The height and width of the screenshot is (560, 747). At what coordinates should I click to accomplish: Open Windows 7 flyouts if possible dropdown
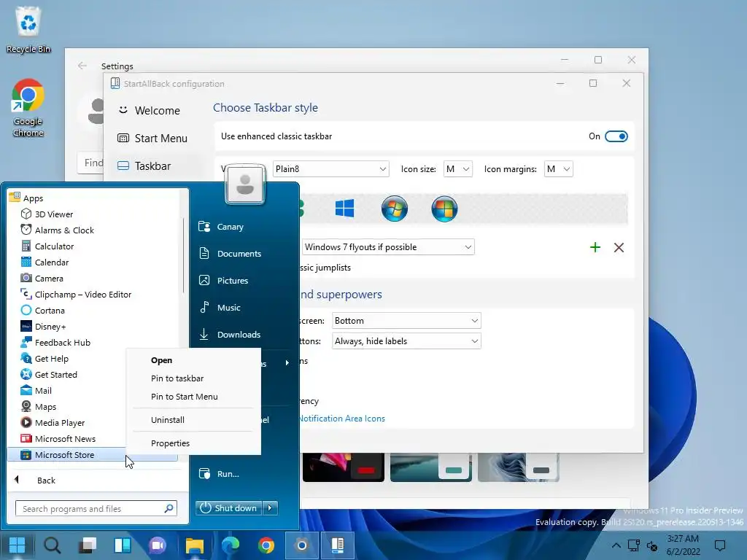coord(388,247)
